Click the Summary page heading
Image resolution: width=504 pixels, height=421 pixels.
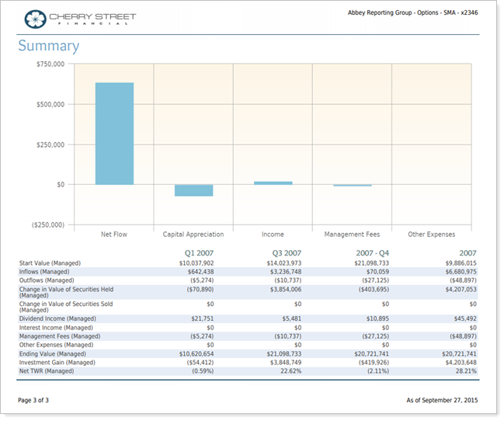click(x=48, y=46)
